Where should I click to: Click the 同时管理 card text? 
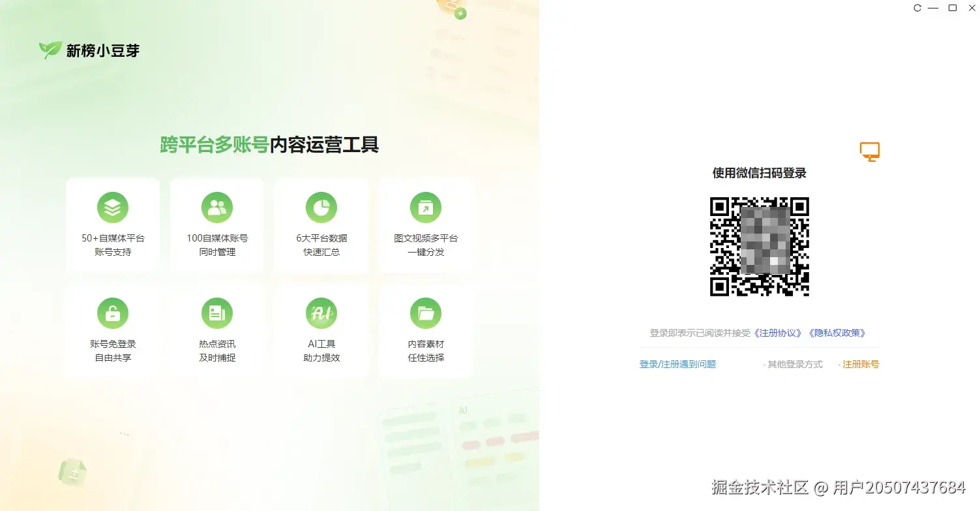(x=217, y=252)
